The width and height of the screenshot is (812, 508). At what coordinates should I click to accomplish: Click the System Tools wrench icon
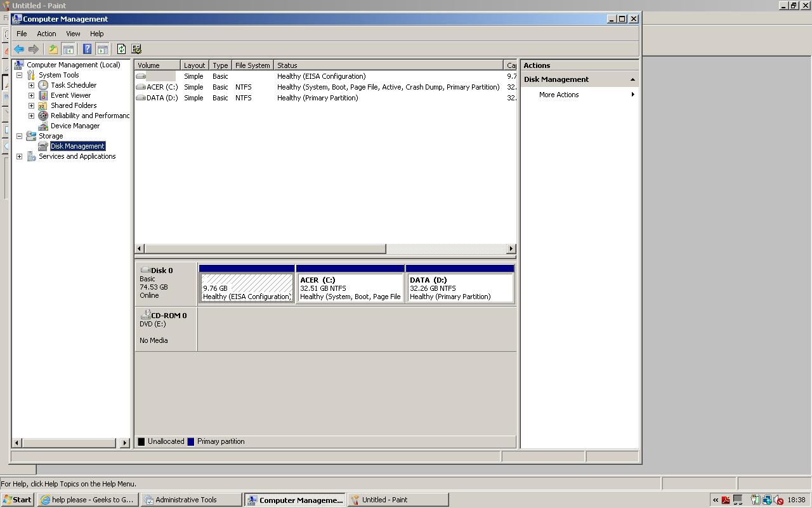pos(31,75)
